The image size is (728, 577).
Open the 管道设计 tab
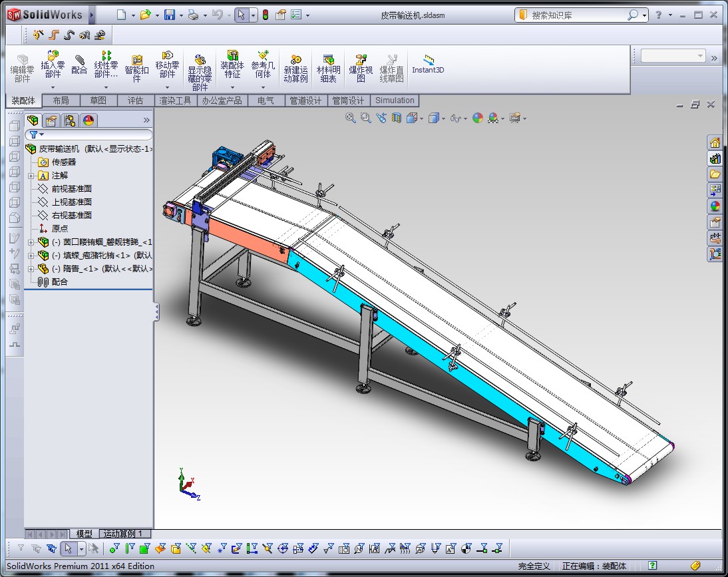(x=305, y=100)
